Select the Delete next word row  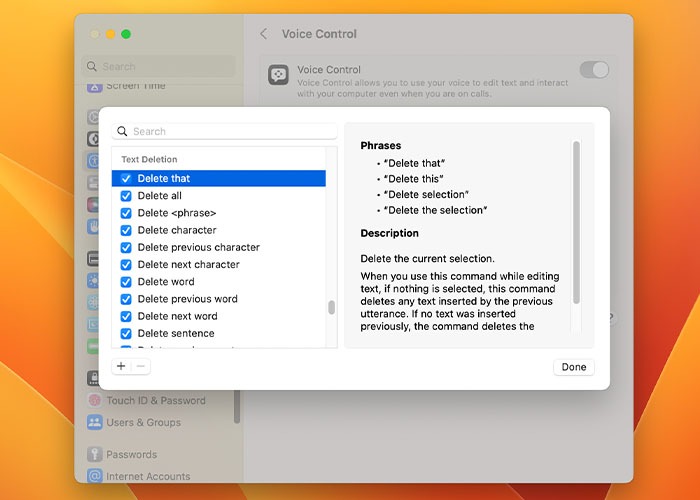[x=219, y=316]
